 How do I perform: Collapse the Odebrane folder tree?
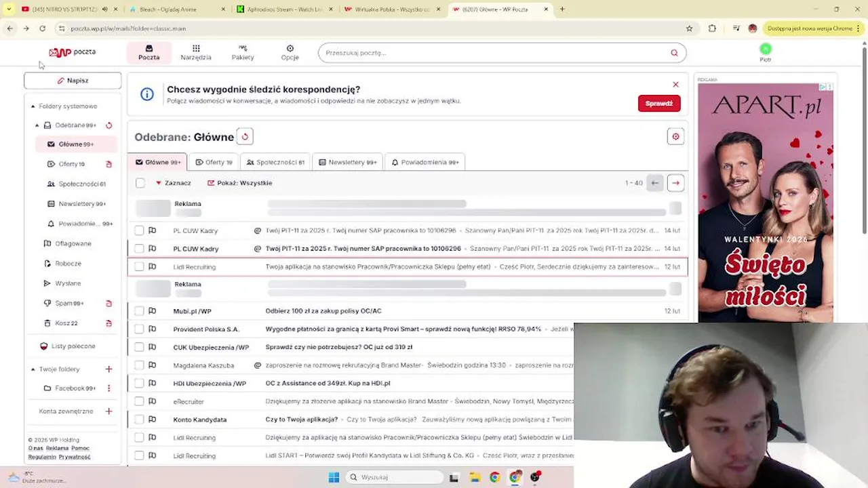[x=37, y=125]
